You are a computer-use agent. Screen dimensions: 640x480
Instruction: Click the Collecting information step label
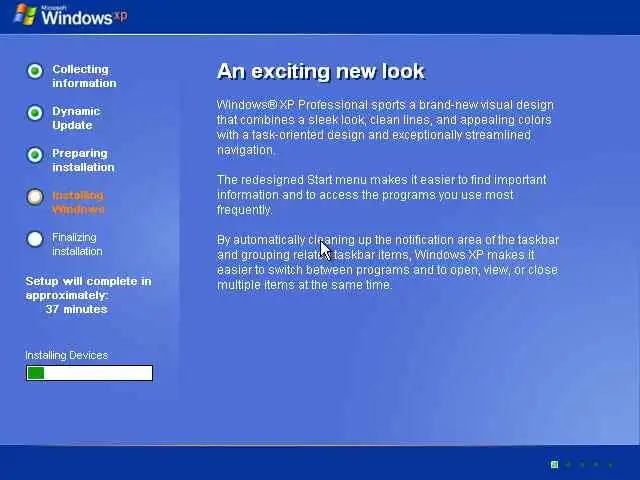[x=84, y=76]
